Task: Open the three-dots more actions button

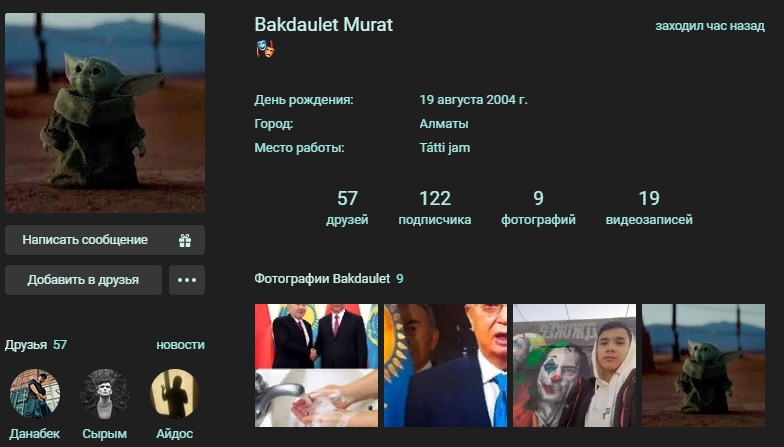Action: (x=187, y=280)
